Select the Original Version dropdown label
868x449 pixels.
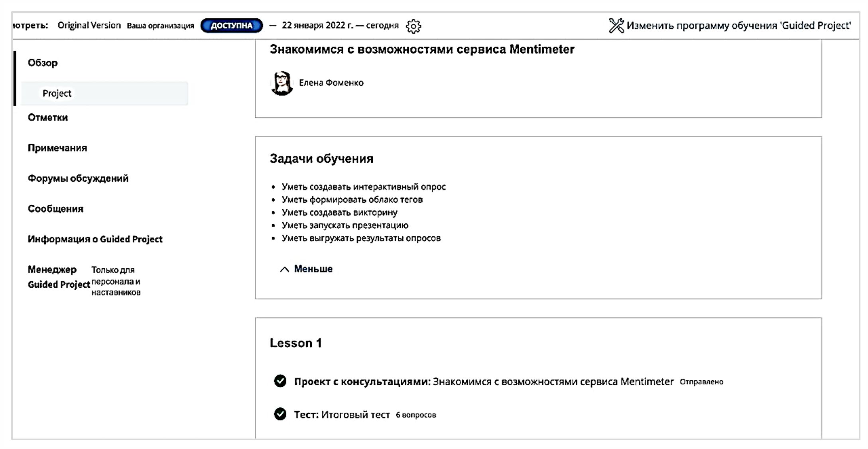tap(89, 26)
